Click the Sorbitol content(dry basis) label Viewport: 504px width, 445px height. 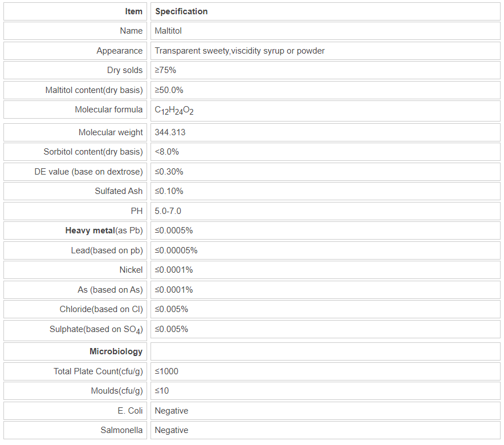point(93,152)
